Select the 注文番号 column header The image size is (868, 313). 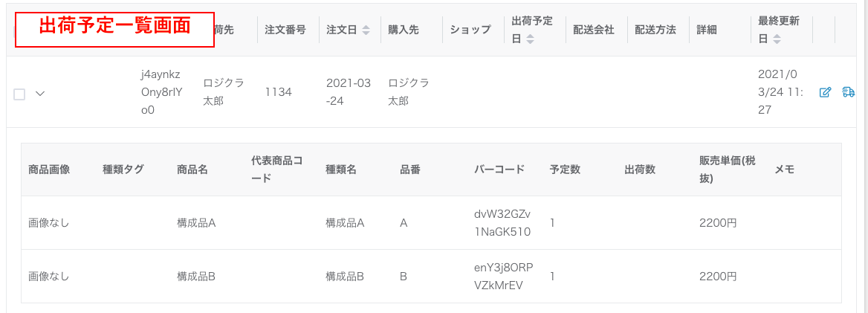tap(285, 30)
